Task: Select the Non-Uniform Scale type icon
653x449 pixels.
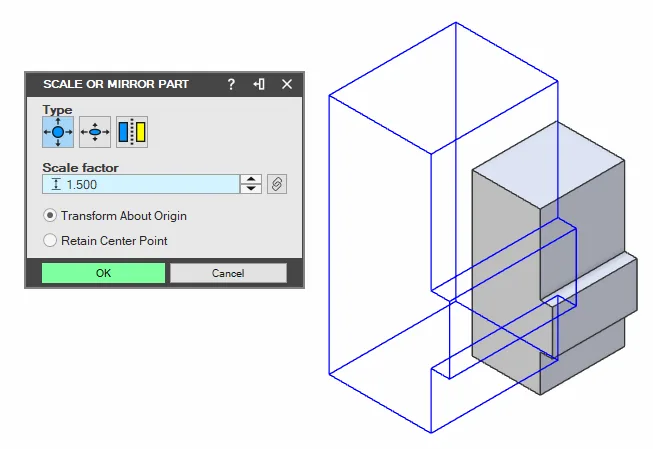Action: point(95,132)
